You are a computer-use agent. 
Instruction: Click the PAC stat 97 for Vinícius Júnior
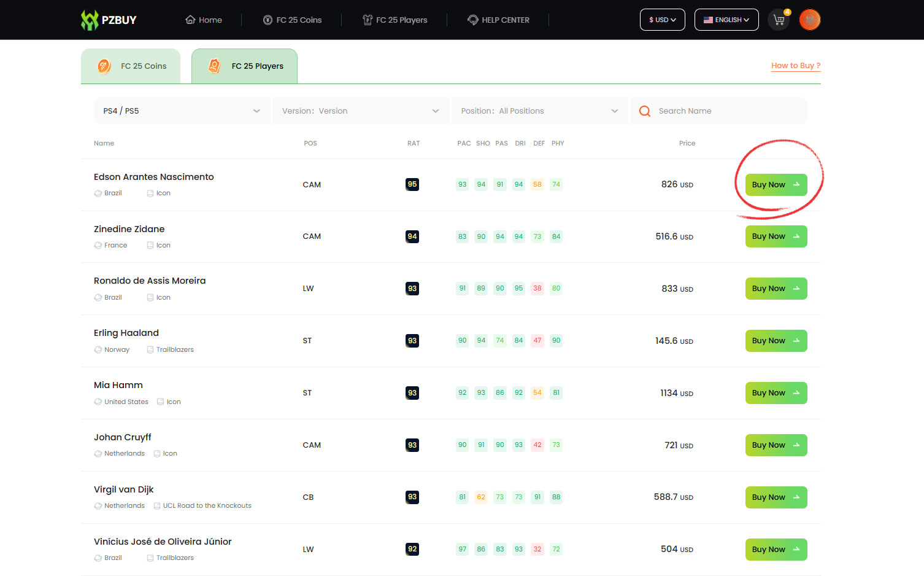click(463, 550)
